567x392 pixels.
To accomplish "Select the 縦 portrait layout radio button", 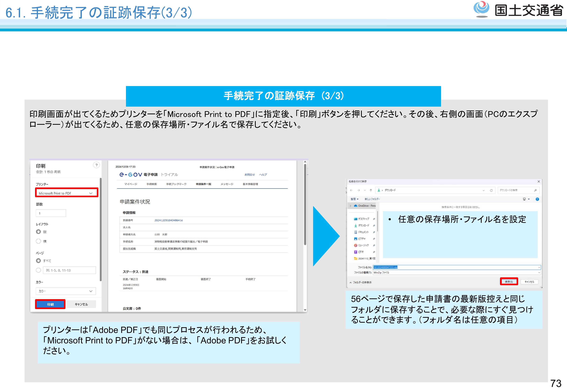I will point(38,232).
